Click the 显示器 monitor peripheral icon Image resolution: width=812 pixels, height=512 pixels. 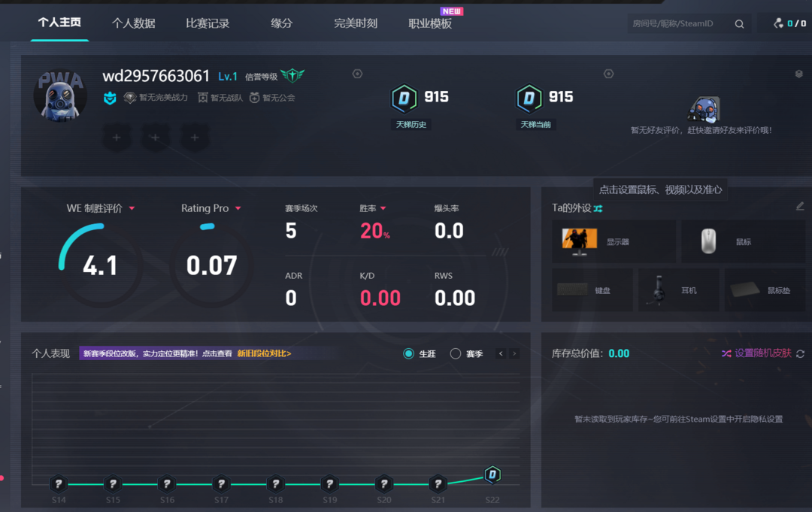click(579, 241)
